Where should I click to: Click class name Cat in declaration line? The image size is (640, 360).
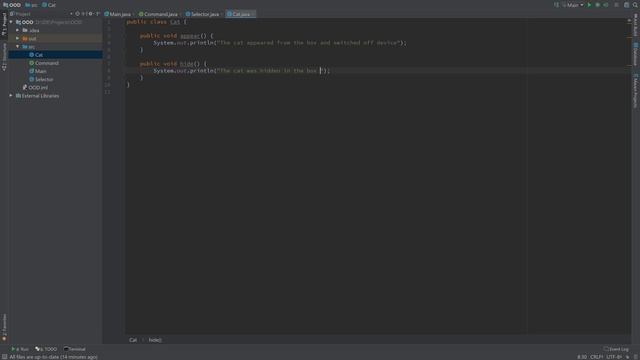175,22
